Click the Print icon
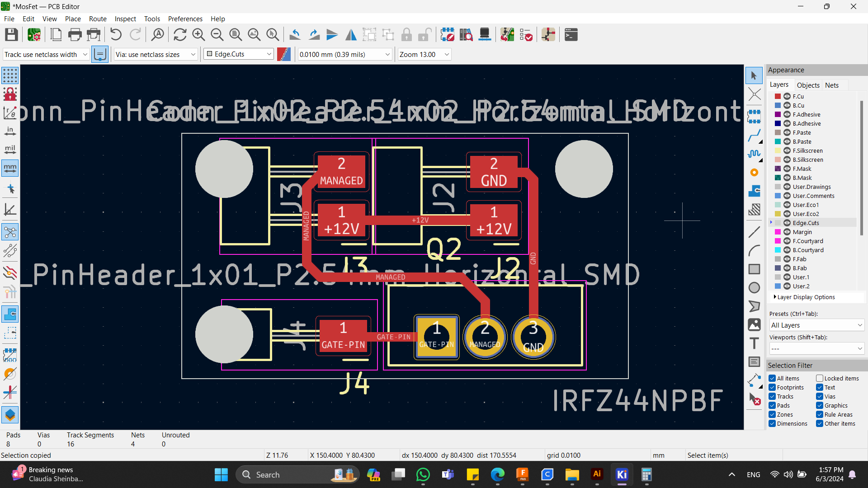 75,35
